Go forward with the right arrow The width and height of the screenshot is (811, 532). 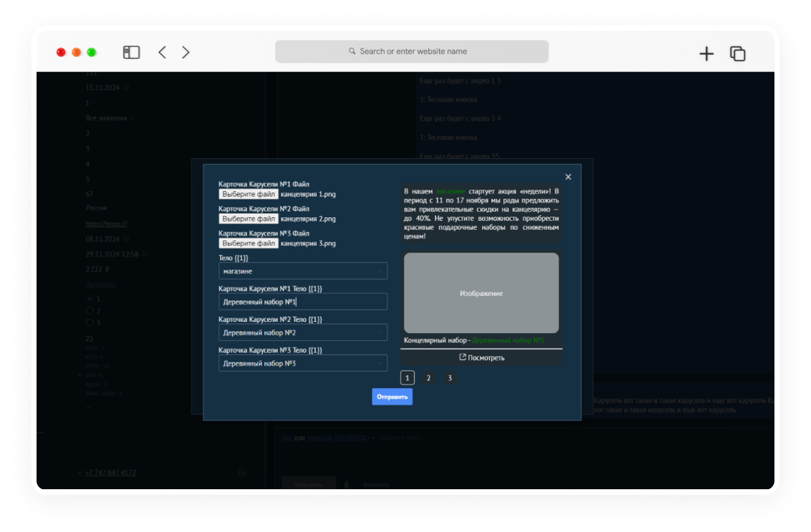185,52
